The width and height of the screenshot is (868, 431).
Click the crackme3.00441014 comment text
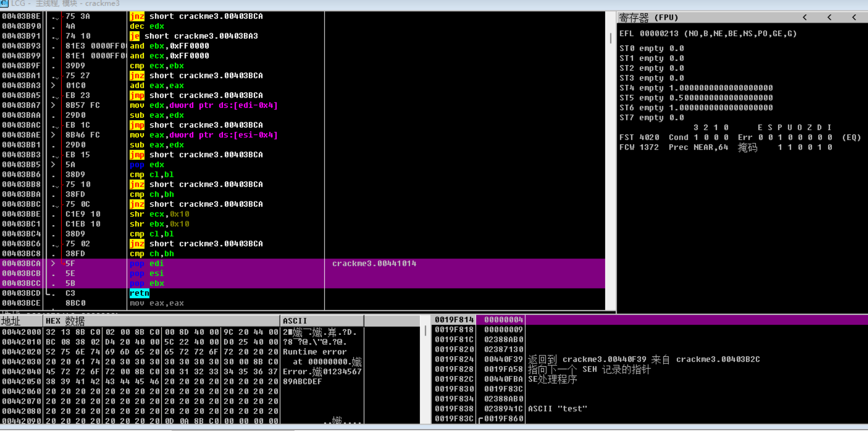[x=374, y=263]
